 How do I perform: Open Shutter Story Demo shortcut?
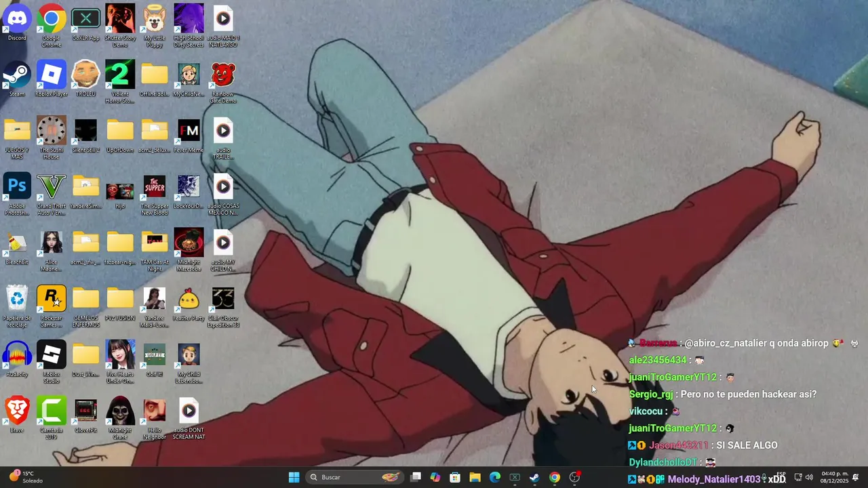120,26
